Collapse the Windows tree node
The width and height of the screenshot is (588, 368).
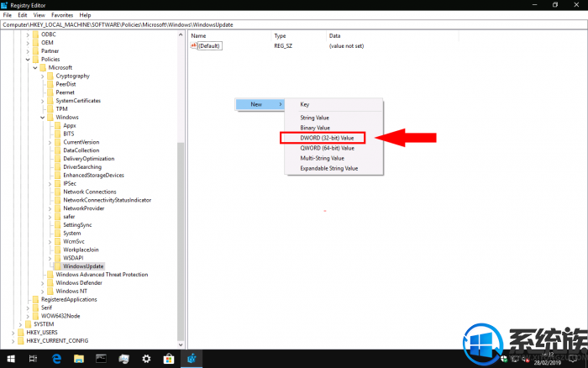click(42, 118)
